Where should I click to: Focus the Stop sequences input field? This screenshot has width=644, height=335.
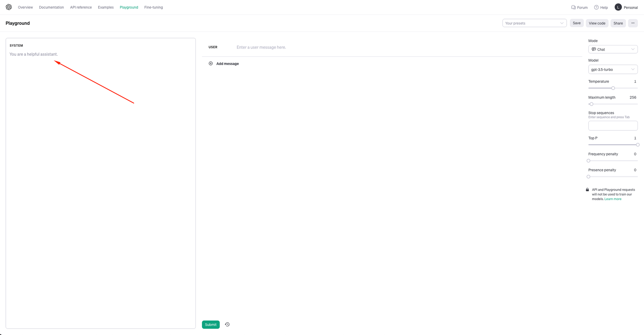(613, 126)
